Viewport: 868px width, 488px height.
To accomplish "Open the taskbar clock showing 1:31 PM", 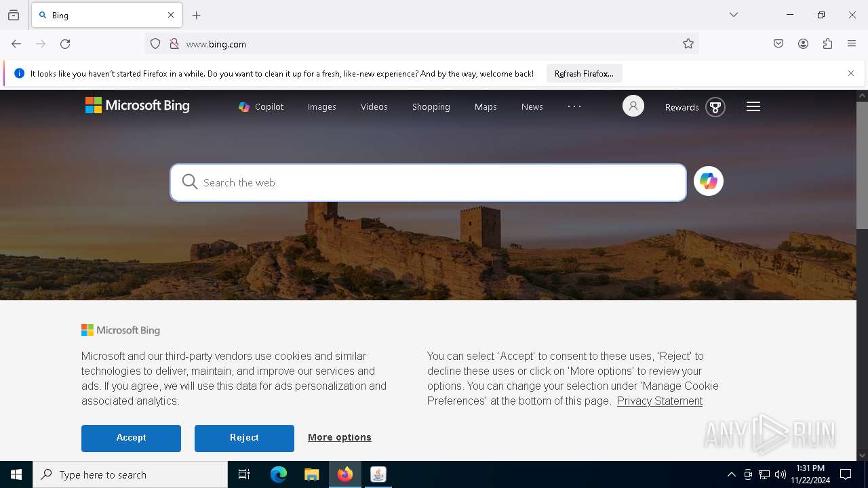I will tap(810, 474).
